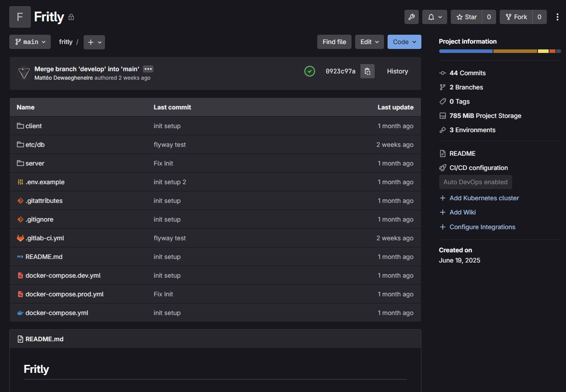Click the Find file button
The image size is (566, 392).
pos(334,42)
